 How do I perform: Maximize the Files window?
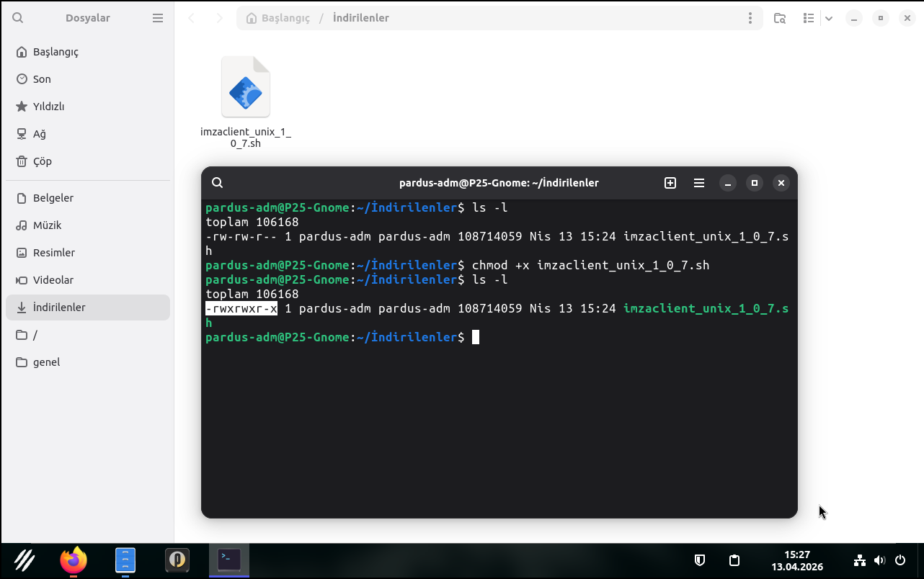881,18
